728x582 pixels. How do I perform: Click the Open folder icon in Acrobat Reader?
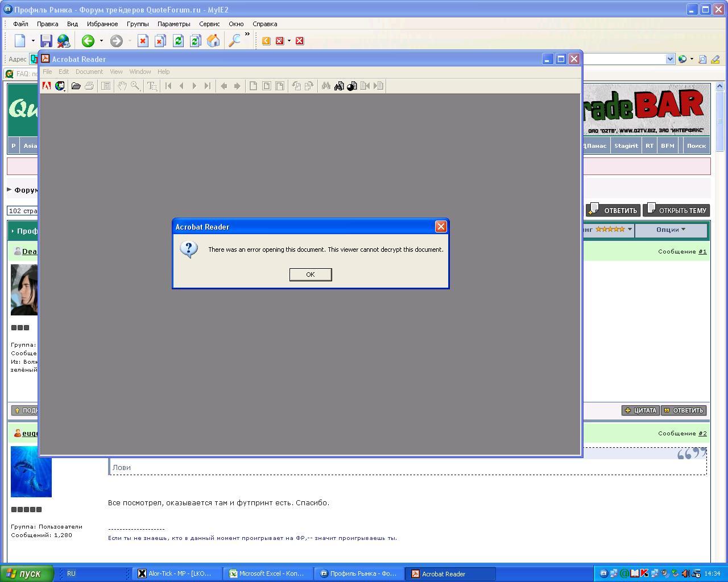(x=76, y=86)
